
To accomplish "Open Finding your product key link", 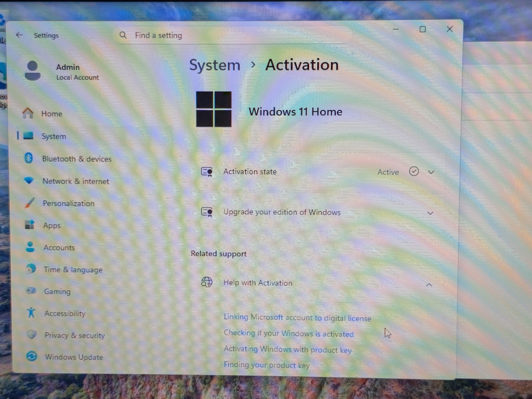I will [x=266, y=365].
